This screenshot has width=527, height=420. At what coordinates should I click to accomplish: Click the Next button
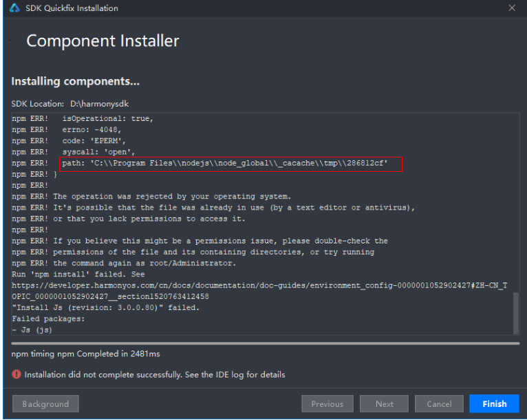coord(384,404)
